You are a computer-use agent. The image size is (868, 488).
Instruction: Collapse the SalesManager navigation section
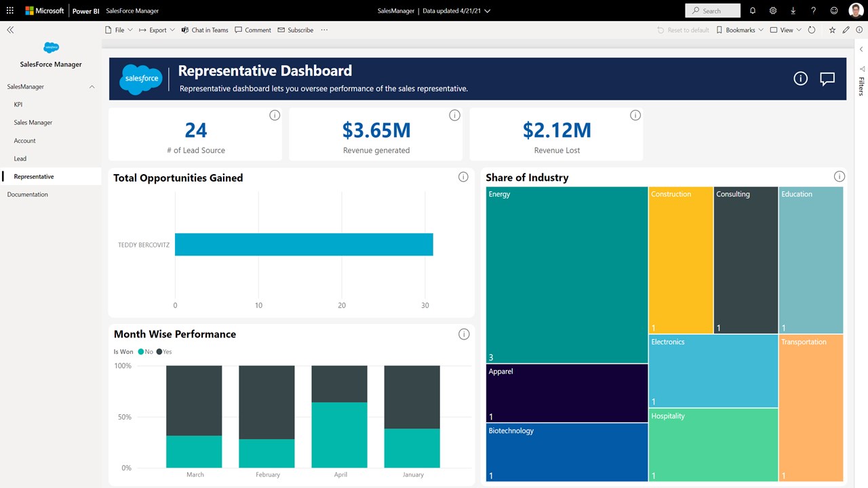point(92,87)
